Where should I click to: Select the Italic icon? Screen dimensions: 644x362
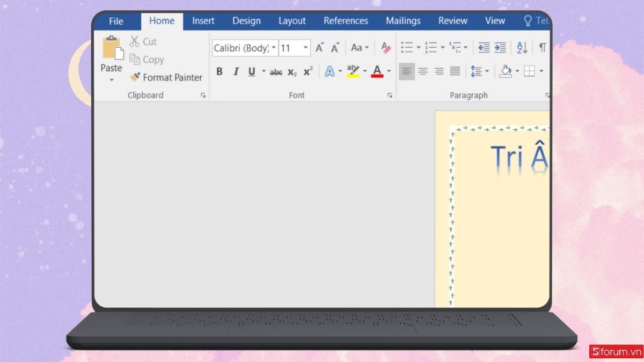click(x=236, y=71)
